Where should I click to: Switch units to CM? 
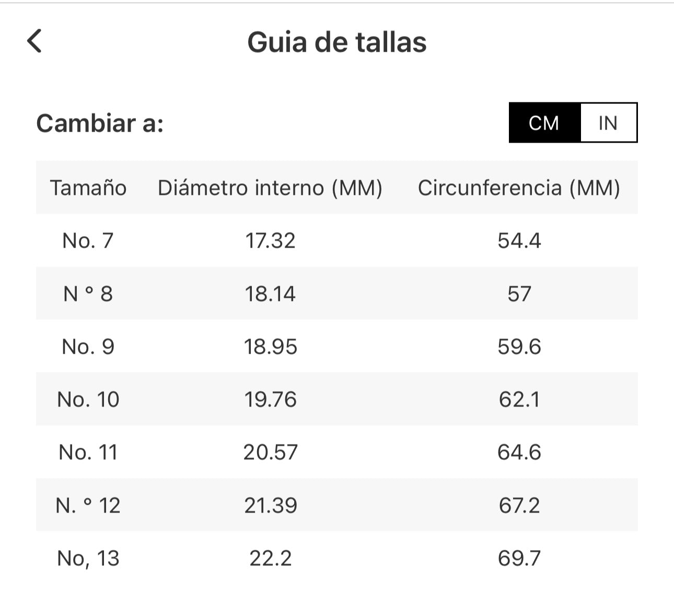(544, 123)
